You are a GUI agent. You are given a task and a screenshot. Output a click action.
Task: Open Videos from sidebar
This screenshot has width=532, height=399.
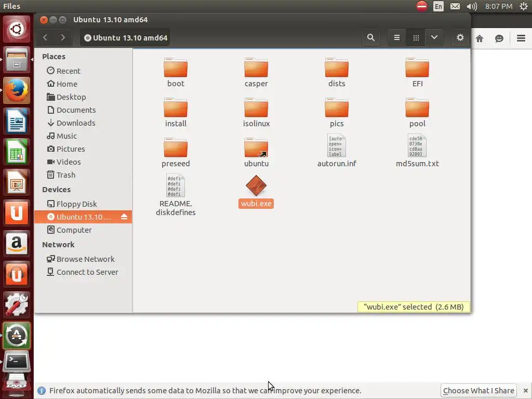point(83,162)
